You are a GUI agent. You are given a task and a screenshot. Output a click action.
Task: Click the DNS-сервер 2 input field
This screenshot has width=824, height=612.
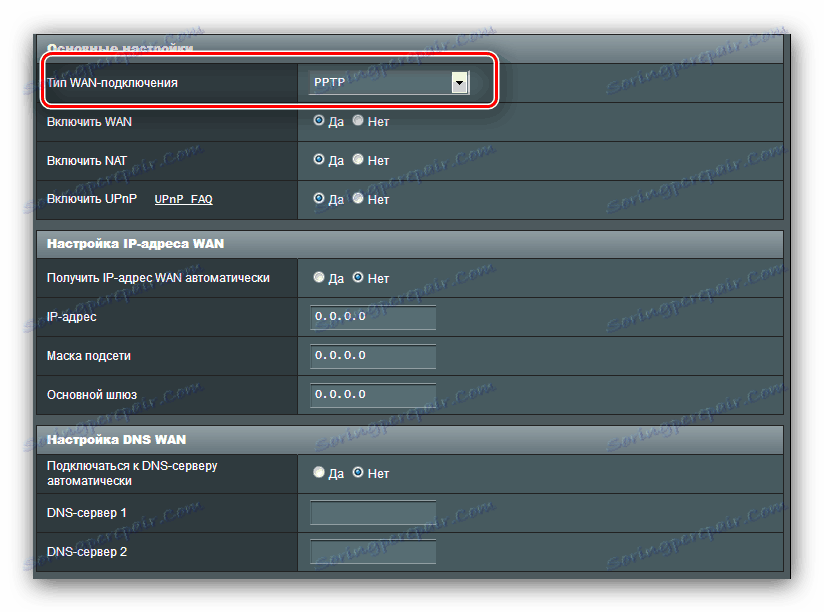(373, 551)
